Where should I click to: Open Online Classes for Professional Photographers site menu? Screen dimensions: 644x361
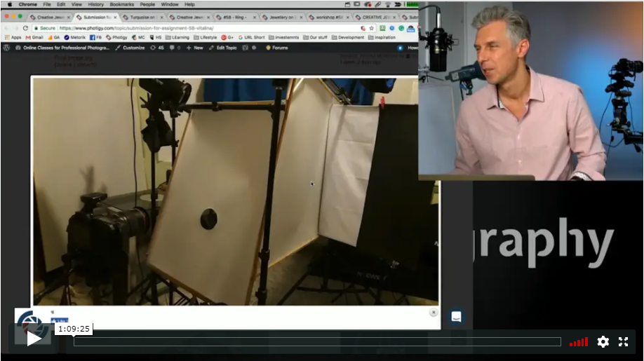coord(62,48)
